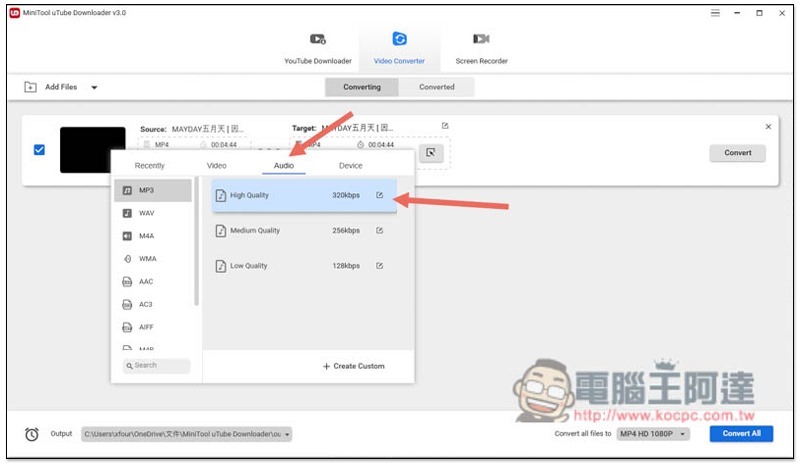Click the Convert All button
The height and width of the screenshot is (464, 800).
pos(741,433)
